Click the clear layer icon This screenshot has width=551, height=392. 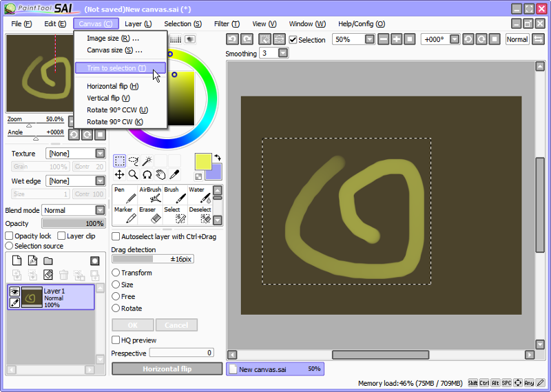[x=48, y=275]
